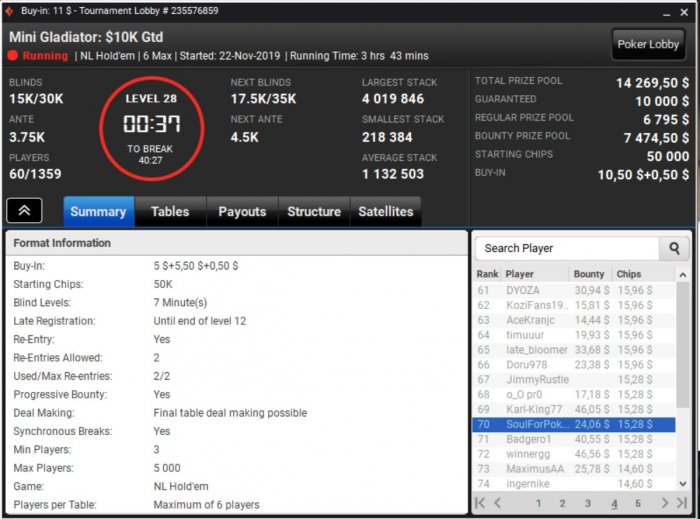This screenshot has width=700, height=519.
Task: Open page 2 of player list
Action: (562, 503)
